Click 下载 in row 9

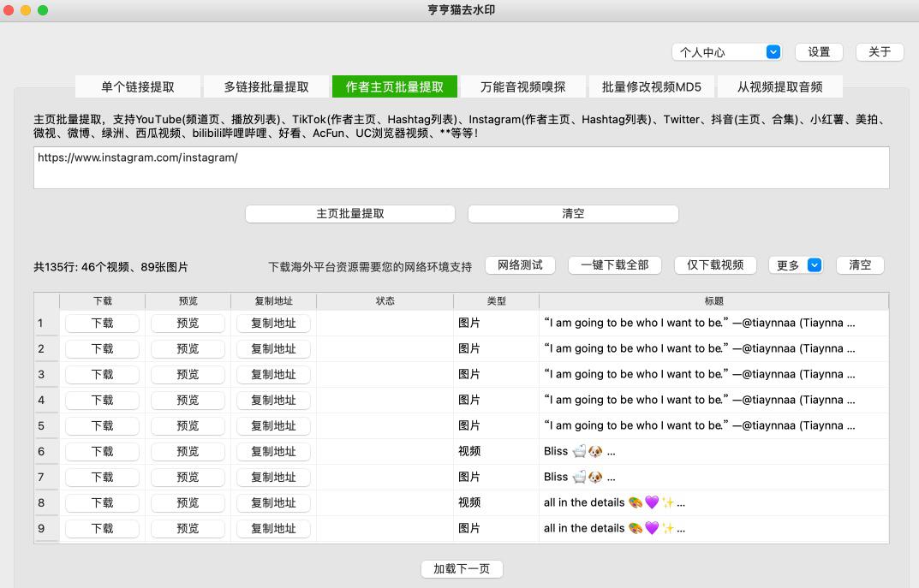pos(102,530)
